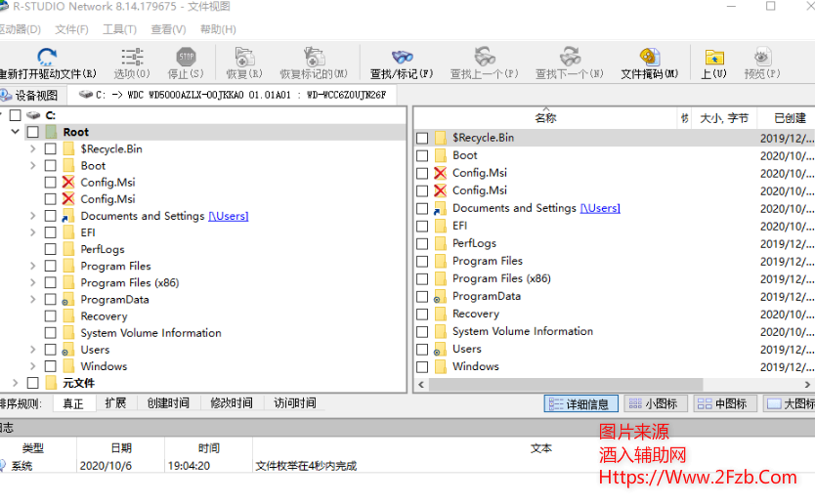Switch to 详细信息 view
Viewport: 815px width, 504px height.
tap(580, 403)
